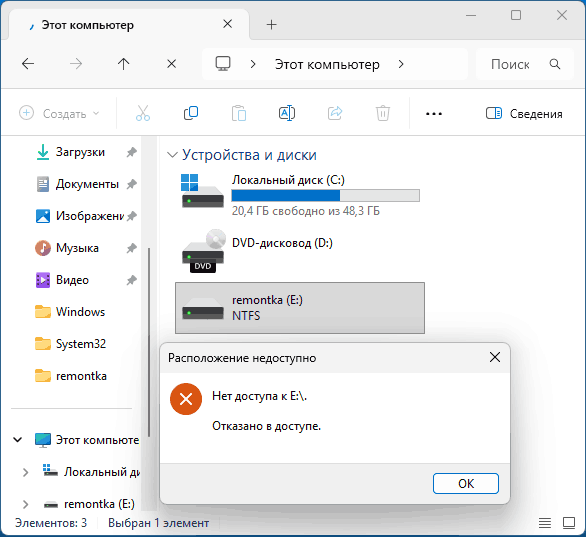
Task: Click the 'Нет доступа к E:\.' message
Action: [x=259, y=396]
